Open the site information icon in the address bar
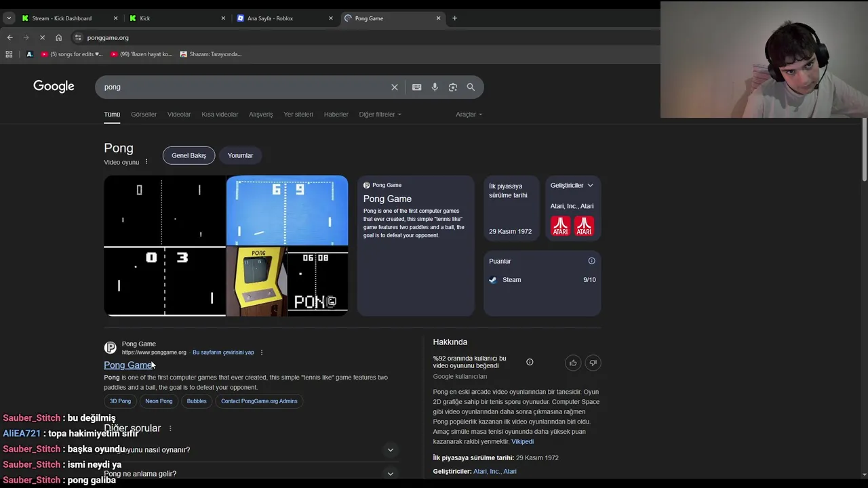This screenshot has width=868, height=488. pos(78,37)
